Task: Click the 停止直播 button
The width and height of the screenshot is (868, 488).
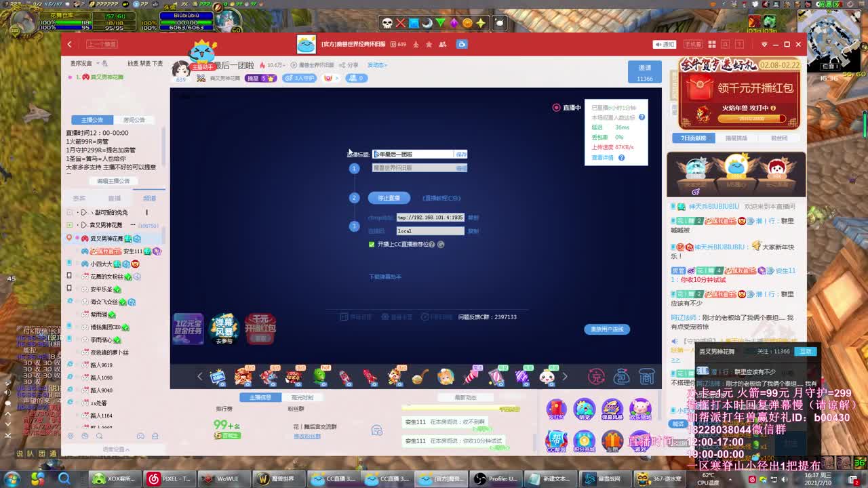Action: [389, 198]
